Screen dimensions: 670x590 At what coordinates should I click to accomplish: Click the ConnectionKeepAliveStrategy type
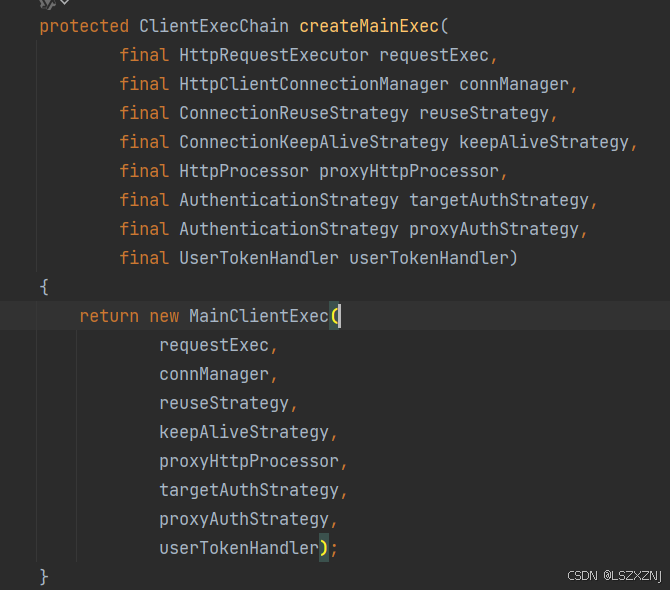[314, 143]
